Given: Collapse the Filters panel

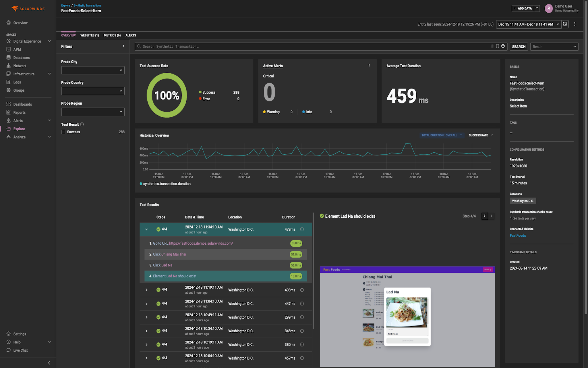Looking at the screenshot, I should (123, 46).
